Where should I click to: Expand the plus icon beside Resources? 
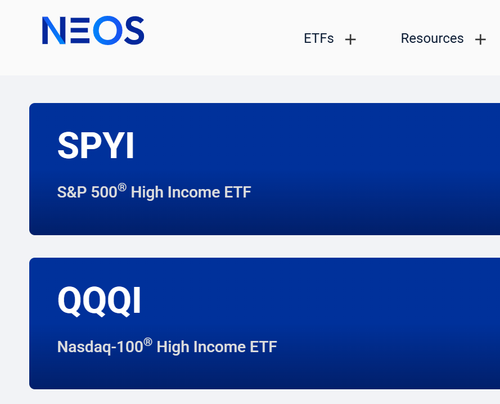pos(480,40)
